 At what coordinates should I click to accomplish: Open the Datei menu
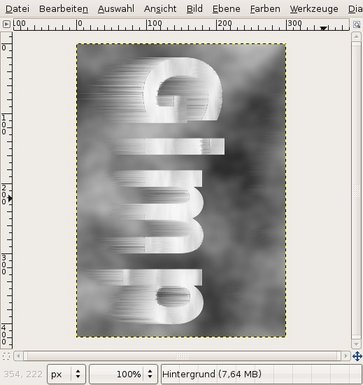[17, 9]
